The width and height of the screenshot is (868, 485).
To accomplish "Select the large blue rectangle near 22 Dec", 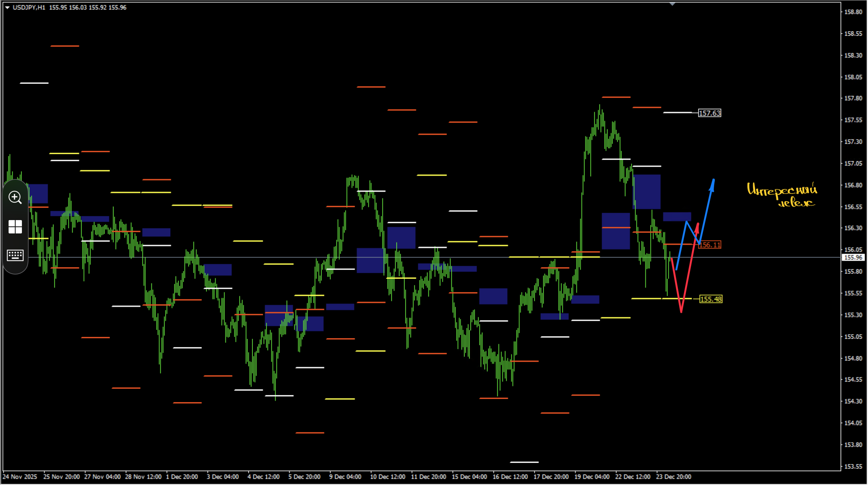I will click(647, 192).
